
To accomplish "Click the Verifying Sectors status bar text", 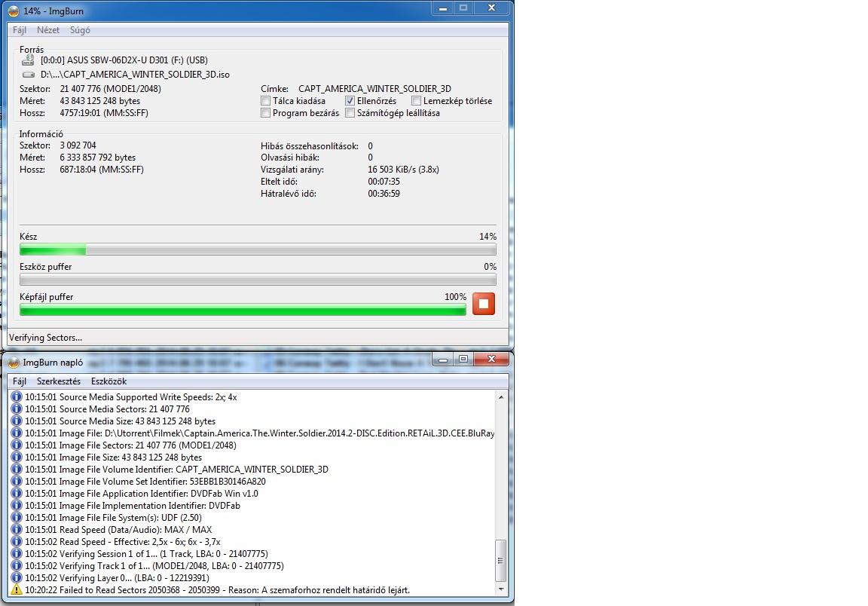I will [x=45, y=338].
